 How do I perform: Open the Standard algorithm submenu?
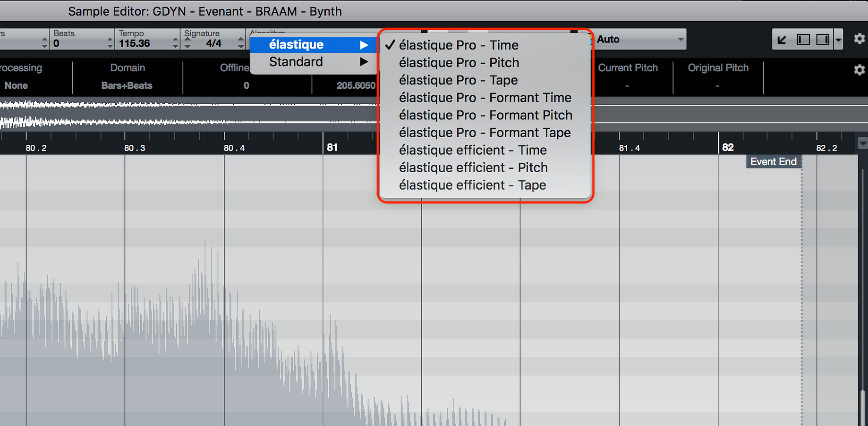(x=313, y=62)
